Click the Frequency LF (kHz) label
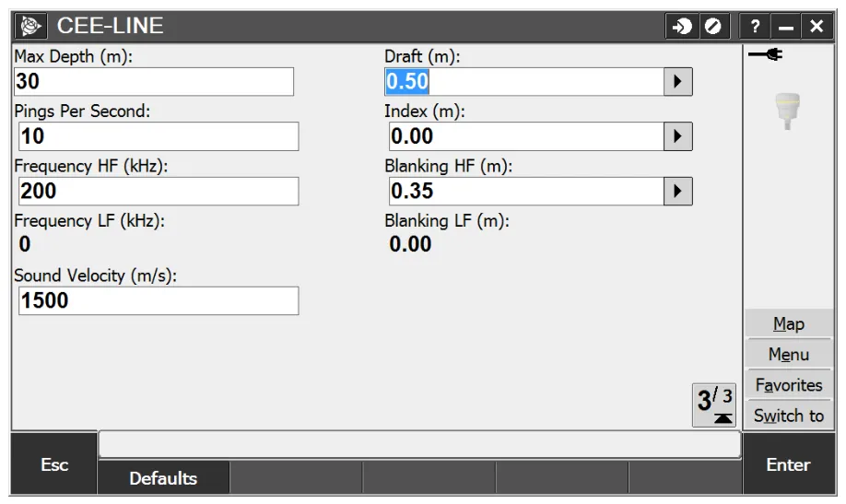 89,221
